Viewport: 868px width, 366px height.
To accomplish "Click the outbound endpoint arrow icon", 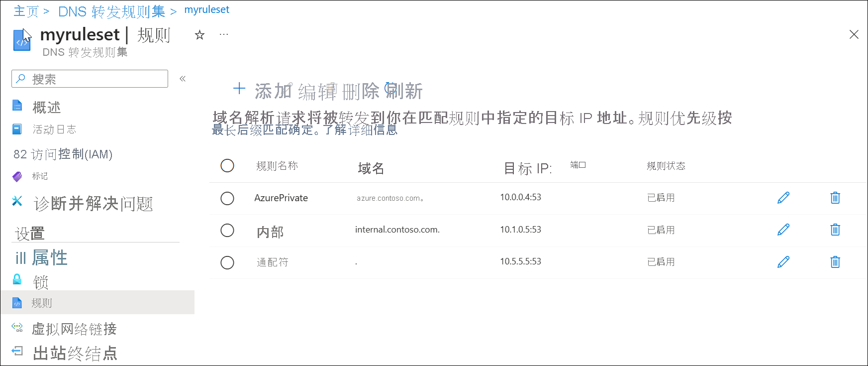I will [x=17, y=351].
